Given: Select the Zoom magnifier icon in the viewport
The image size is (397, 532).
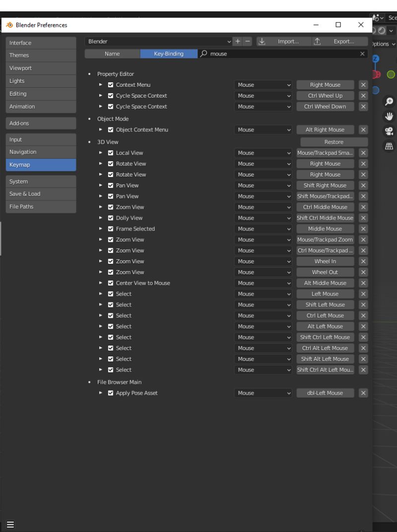Looking at the screenshot, I should point(390,101).
